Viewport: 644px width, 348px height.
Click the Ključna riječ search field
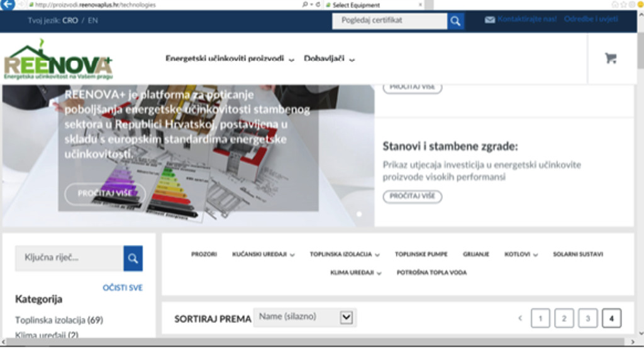click(69, 258)
